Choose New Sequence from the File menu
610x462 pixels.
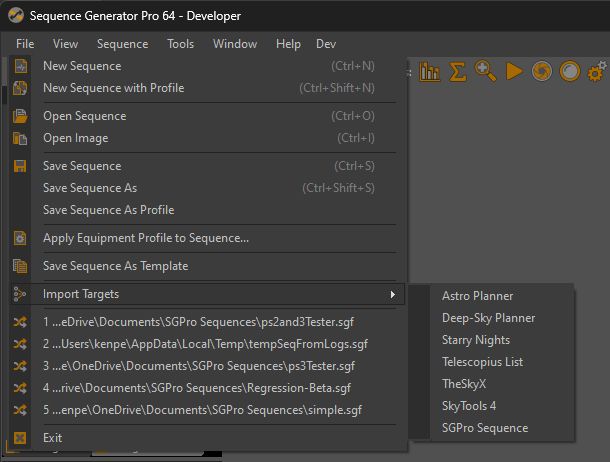(x=207, y=66)
